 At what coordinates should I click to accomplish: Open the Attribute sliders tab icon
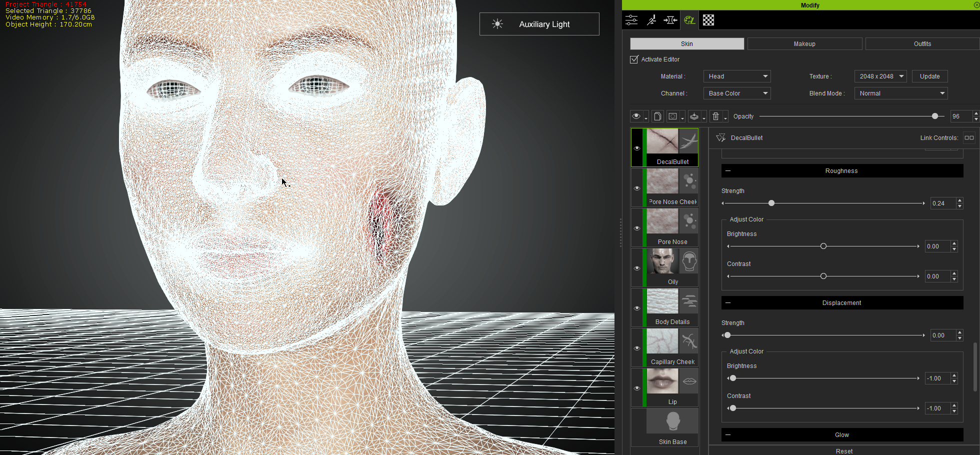click(631, 20)
